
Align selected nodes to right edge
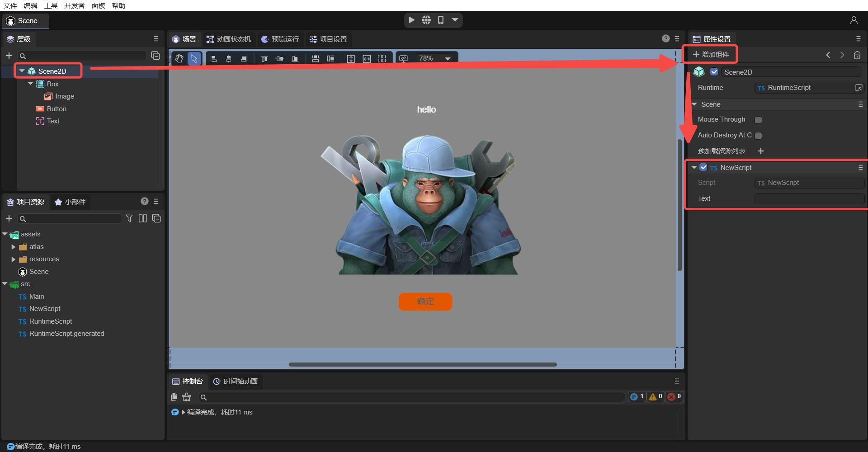(x=244, y=59)
